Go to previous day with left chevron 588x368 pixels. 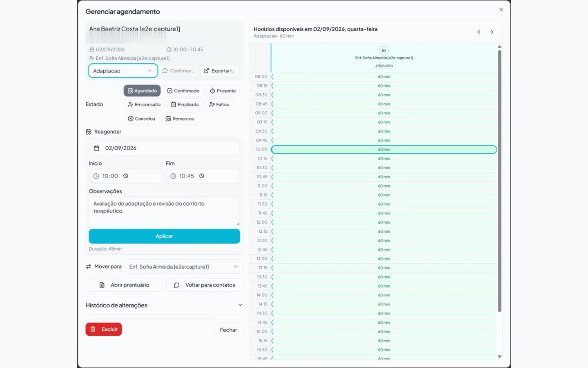click(x=479, y=32)
